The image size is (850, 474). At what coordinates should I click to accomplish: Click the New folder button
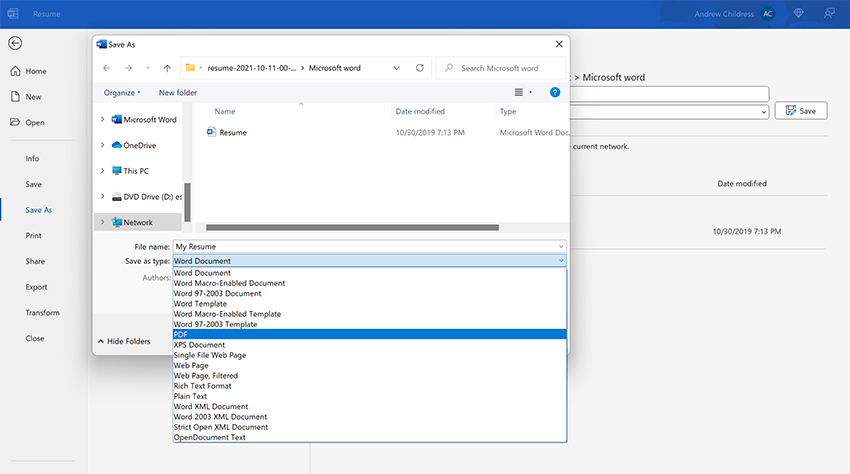[x=178, y=93]
